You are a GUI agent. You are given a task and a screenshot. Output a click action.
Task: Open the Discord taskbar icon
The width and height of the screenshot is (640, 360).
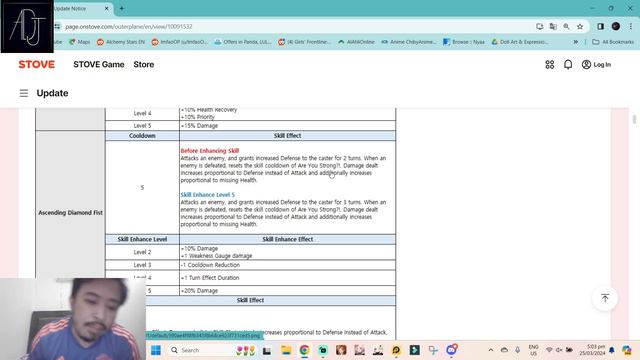451,350
